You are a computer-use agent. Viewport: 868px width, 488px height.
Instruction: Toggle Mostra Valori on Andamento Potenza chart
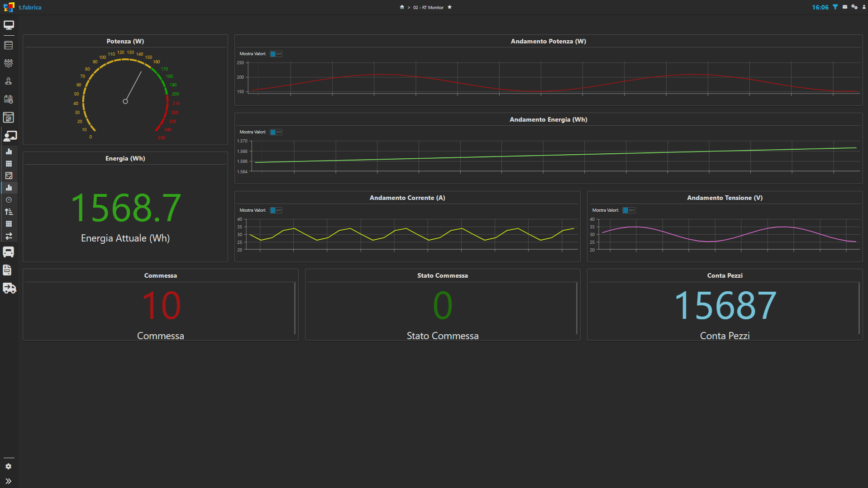(276, 54)
